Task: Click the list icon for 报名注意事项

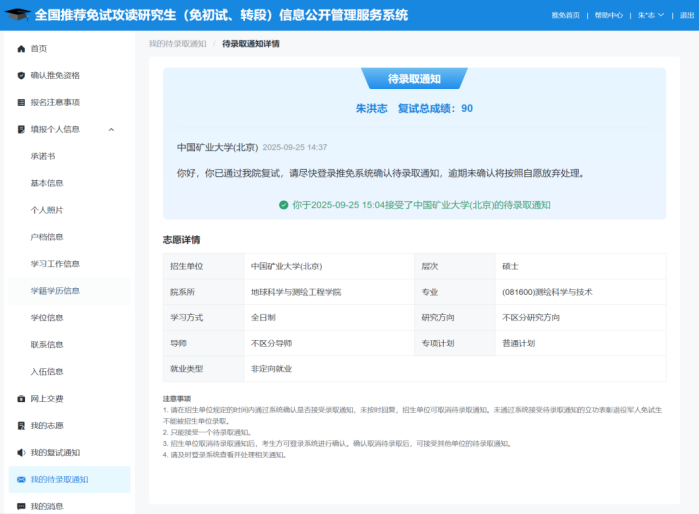Action: pos(21,102)
